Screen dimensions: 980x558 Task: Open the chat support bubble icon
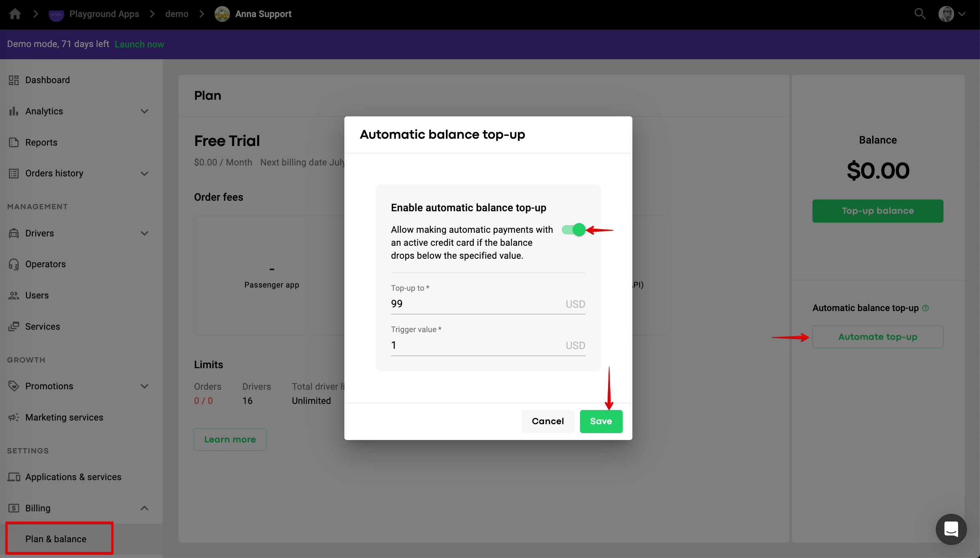[x=951, y=529]
